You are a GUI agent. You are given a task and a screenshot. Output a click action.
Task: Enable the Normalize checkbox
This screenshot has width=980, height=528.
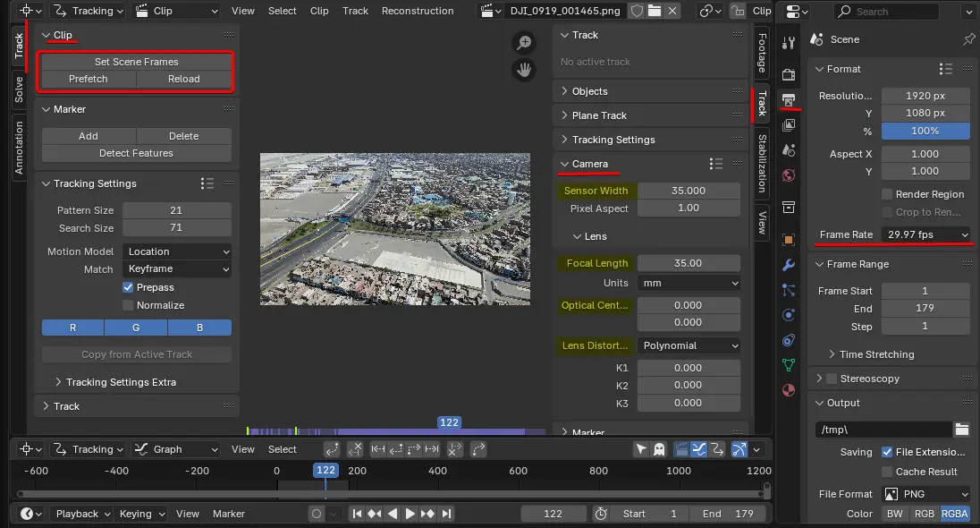(128, 305)
